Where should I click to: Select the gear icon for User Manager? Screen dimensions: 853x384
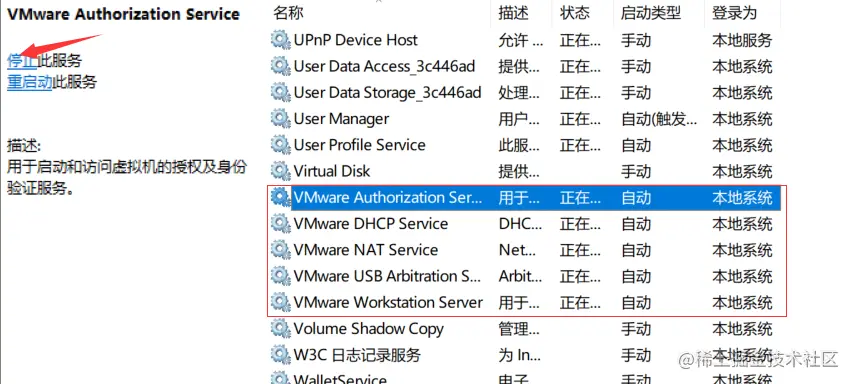click(280, 119)
